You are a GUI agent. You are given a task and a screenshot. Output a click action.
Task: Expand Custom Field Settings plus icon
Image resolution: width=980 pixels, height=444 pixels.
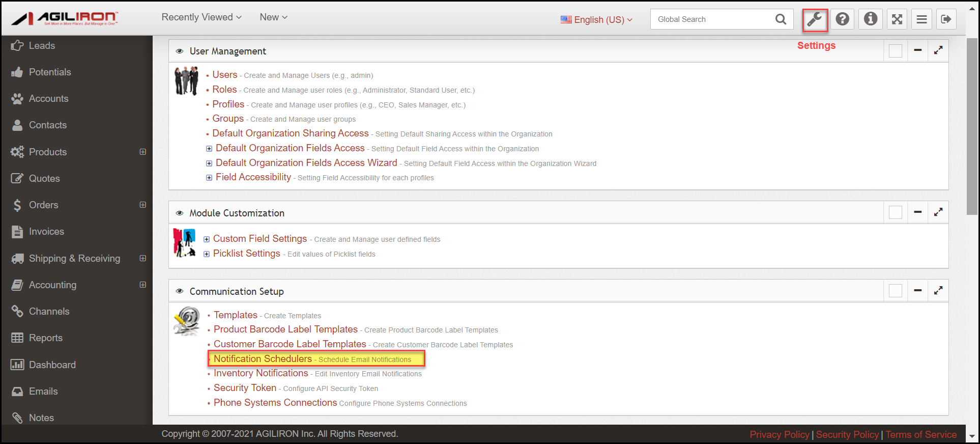click(x=207, y=239)
